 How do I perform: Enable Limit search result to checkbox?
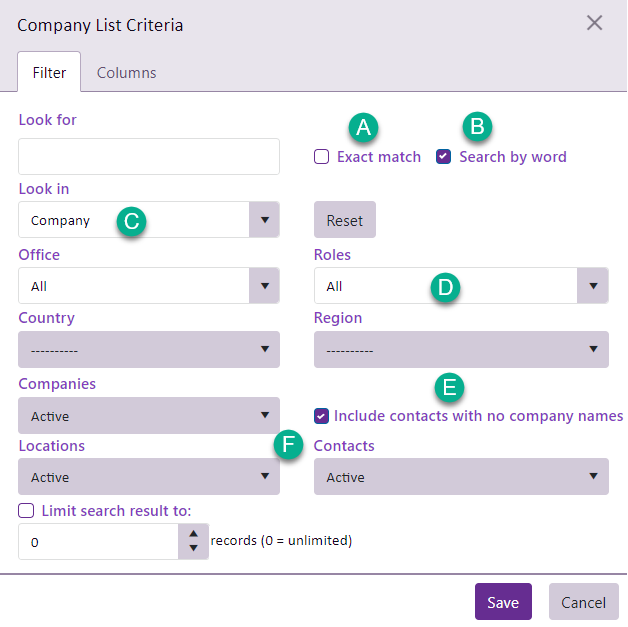click(x=26, y=511)
